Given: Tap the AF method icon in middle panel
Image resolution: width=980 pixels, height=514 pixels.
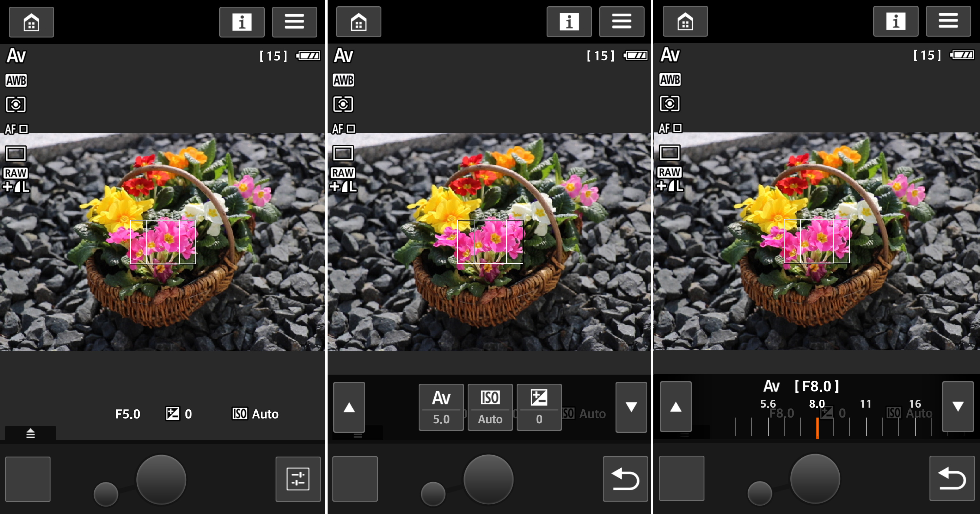Looking at the screenshot, I should pyautogui.click(x=343, y=129).
